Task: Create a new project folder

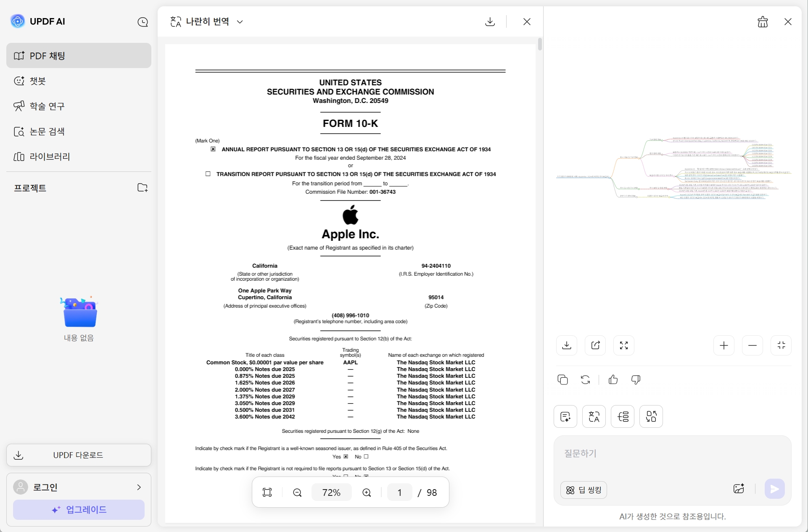Action: [143, 187]
